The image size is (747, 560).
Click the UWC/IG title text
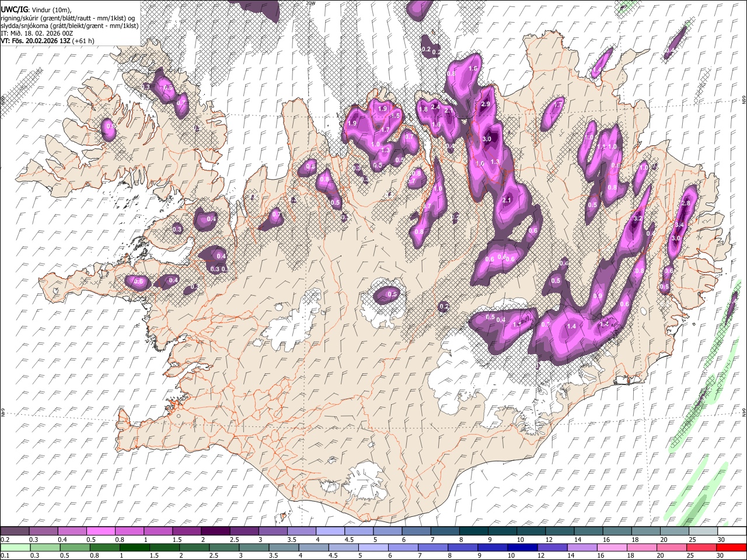tap(13, 9)
